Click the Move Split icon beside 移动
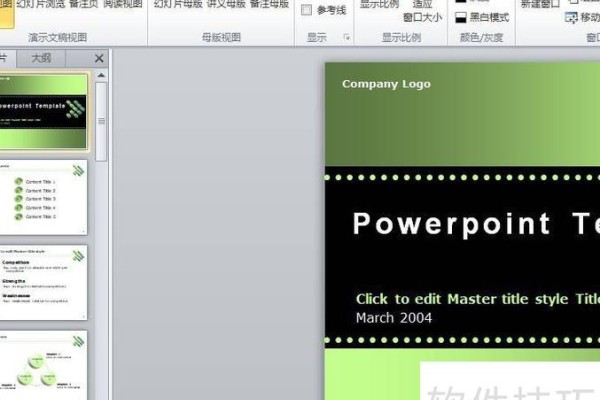 (571, 18)
